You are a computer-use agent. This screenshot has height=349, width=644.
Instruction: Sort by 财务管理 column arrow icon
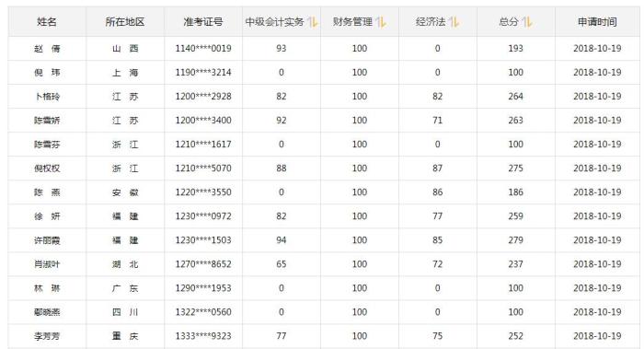(381, 22)
